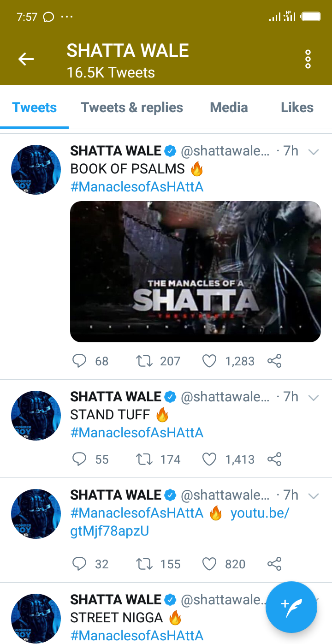
Task: Retweet the STAND TUFF tweet
Action: (144, 459)
